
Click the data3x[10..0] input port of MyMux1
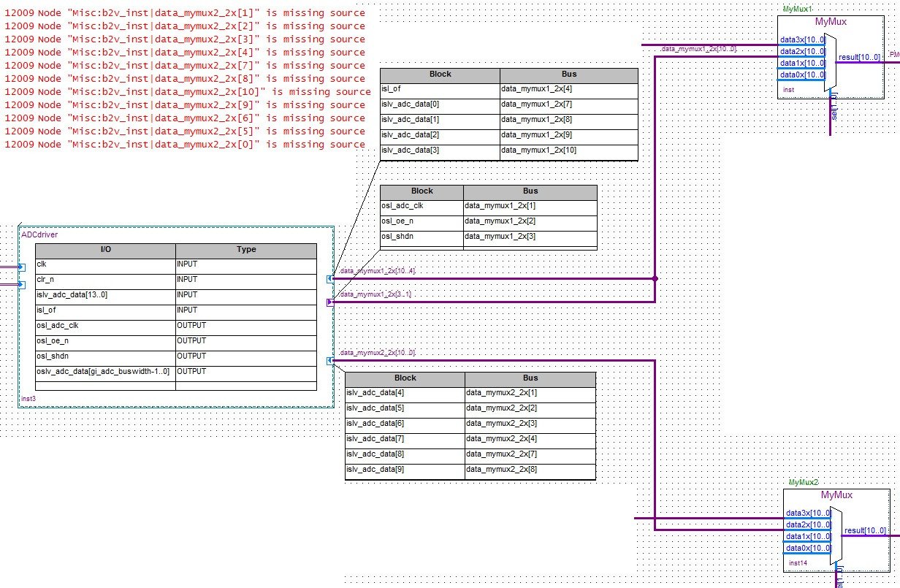(x=804, y=39)
